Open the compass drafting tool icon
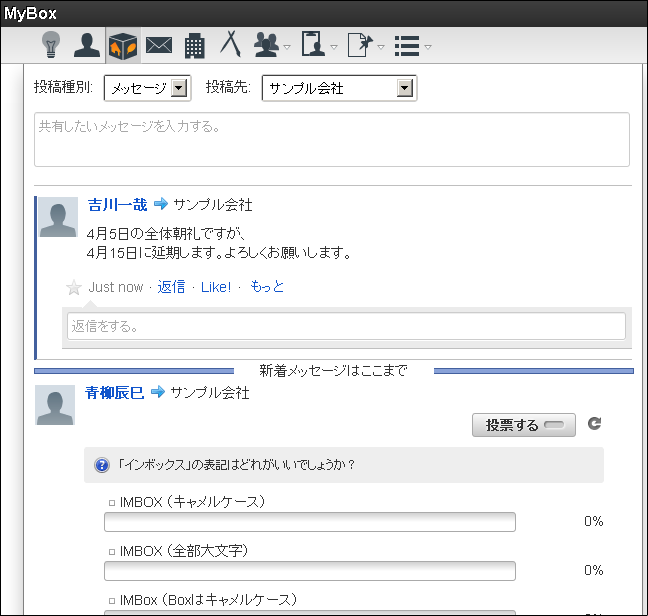Image resolution: width=648 pixels, height=616 pixels. click(x=230, y=44)
